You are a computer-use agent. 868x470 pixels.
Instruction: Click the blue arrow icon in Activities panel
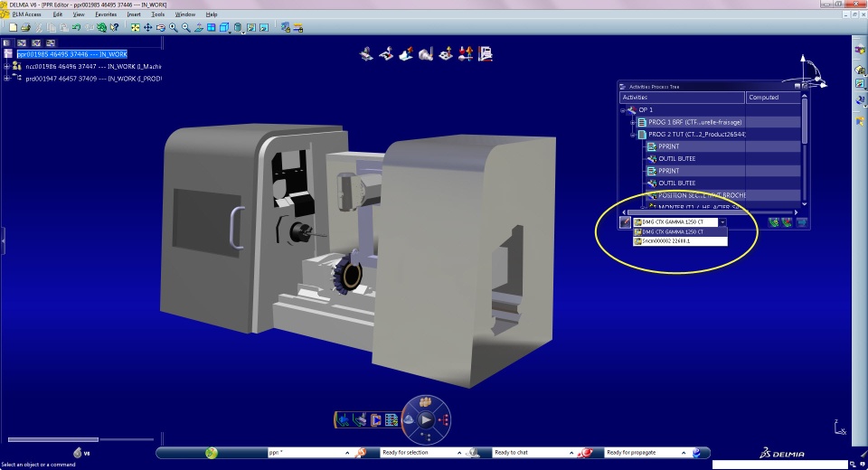801,222
